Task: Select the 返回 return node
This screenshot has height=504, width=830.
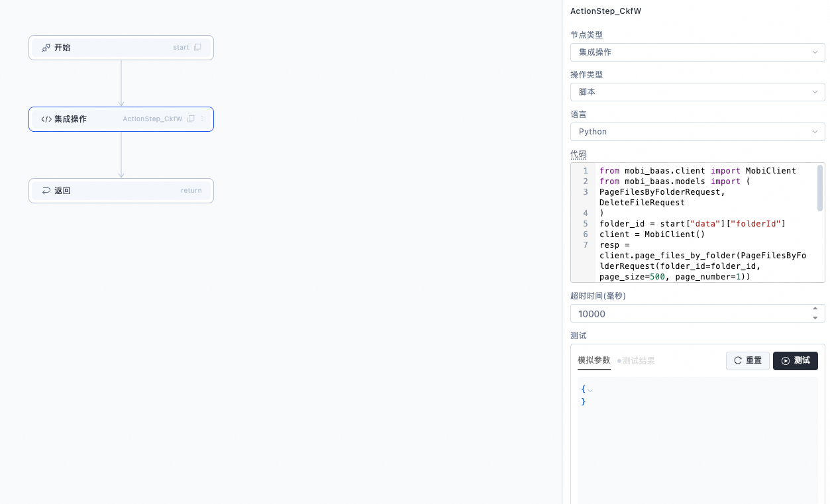Action: pyautogui.click(x=121, y=191)
